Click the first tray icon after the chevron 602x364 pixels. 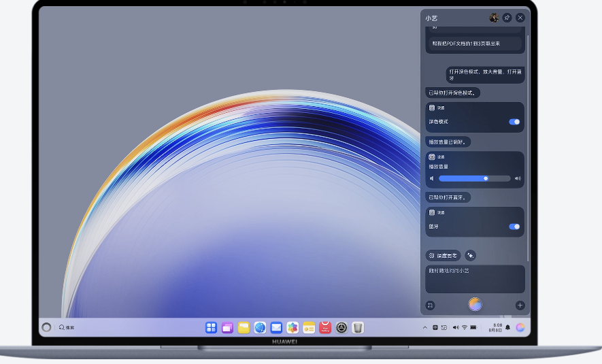coord(435,327)
